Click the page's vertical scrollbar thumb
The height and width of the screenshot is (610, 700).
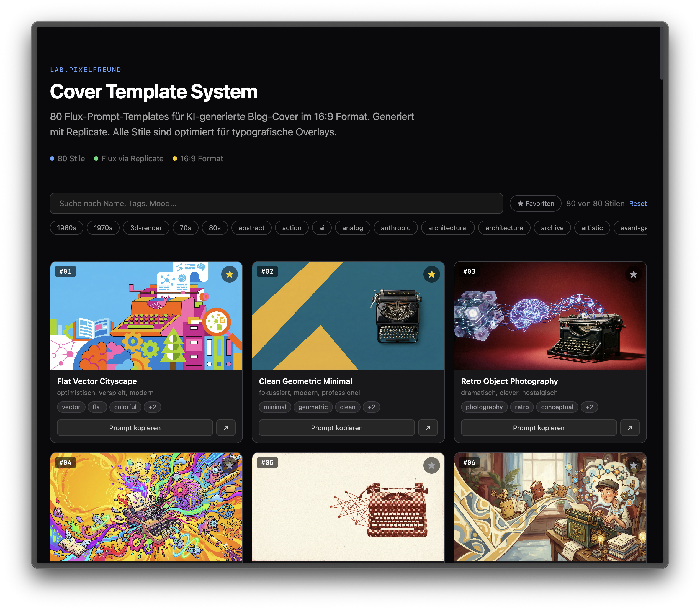point(662,53)
